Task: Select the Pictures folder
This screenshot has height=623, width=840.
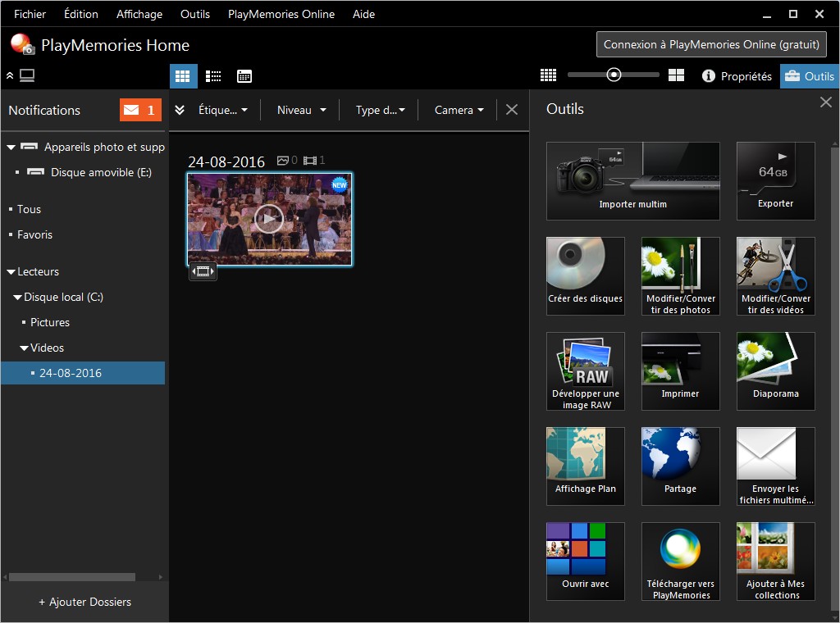Action: [x=50, y=322]
